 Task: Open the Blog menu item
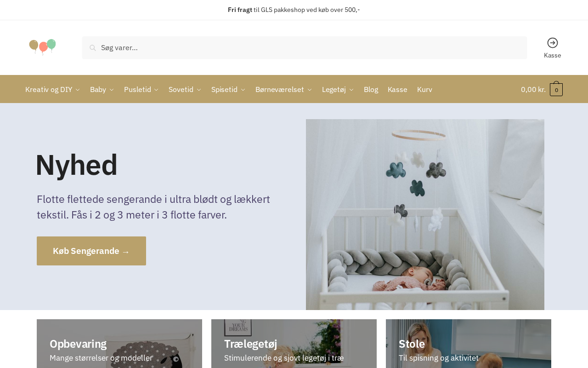coord(371,89)
